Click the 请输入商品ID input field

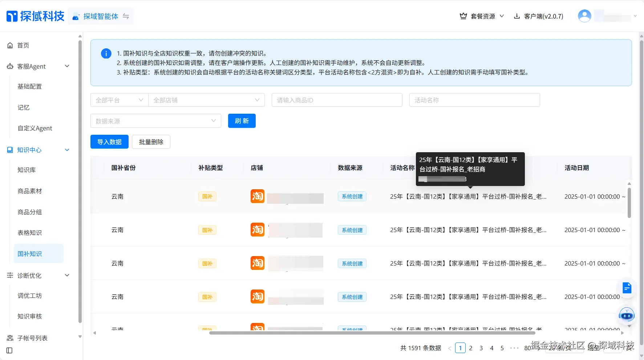click(337, 100)
